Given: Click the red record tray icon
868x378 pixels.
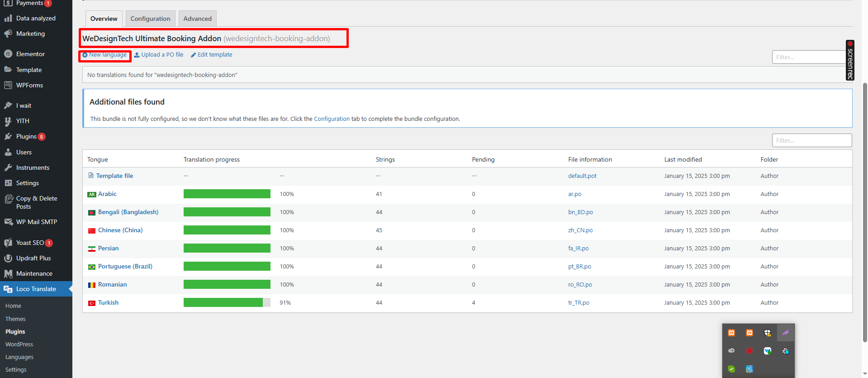Looking at the screenshot, I should tap(749, 351).
